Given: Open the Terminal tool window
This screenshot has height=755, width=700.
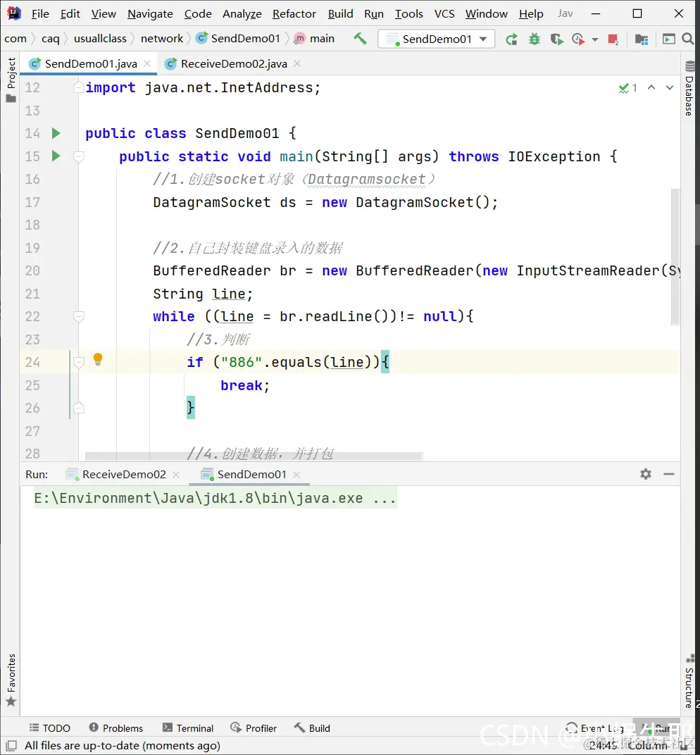Looking at the screenshot, I should (x=188, y=728).
